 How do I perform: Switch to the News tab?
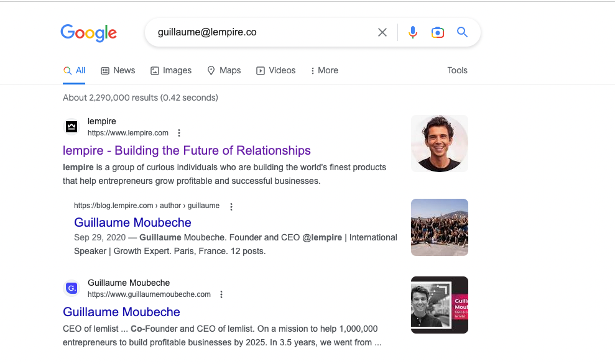118,70
